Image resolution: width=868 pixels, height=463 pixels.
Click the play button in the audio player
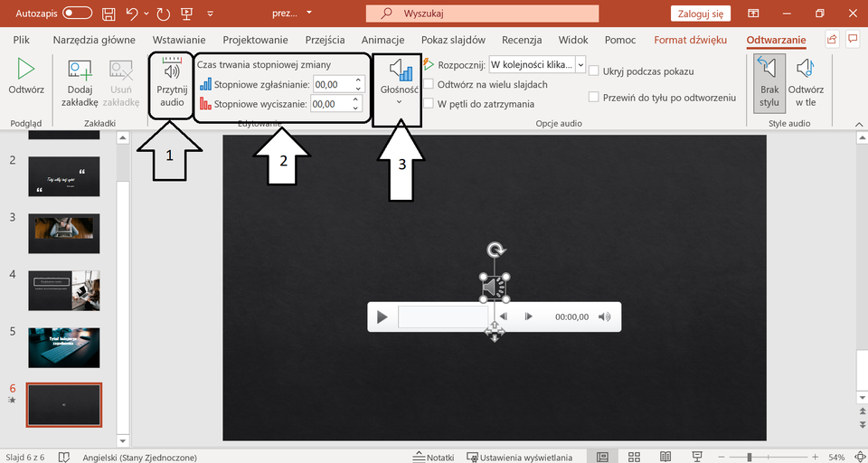(x=382, y=317)
